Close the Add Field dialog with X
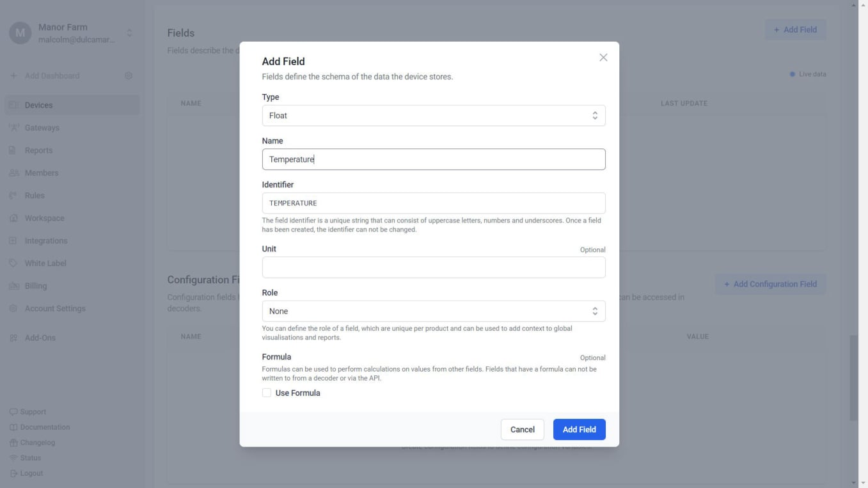The height and width of the screenshot is (488, 868). click(x=603, y=58)
